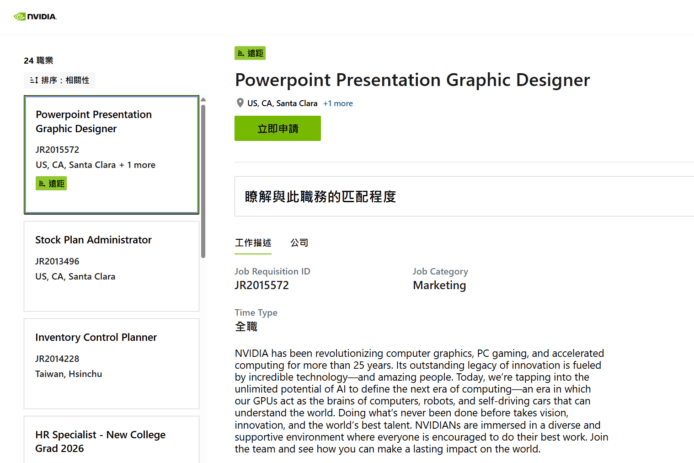Click Taiwan, Hsinchu location text
This screenshot has height=463, width=694.
coord(69,374)
